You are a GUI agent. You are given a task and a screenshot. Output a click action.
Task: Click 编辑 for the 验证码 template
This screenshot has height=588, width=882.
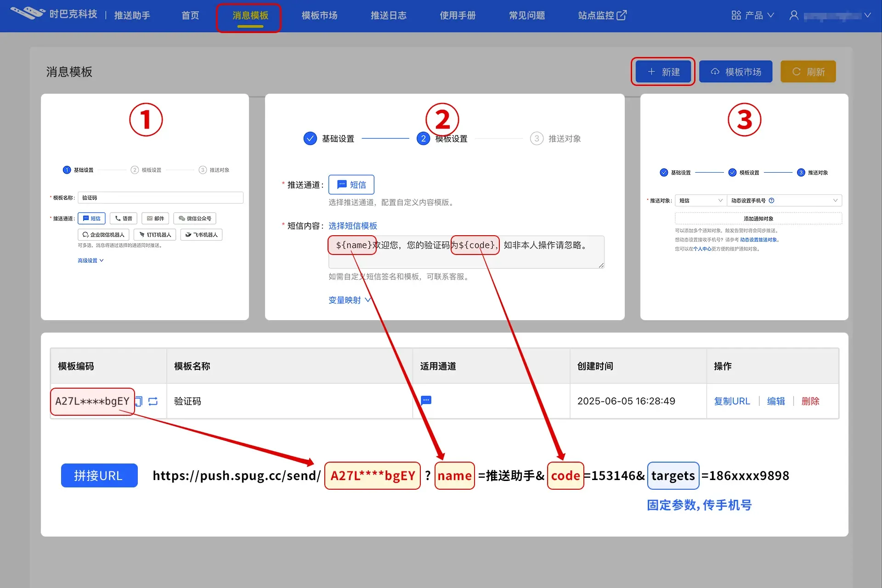776,401
